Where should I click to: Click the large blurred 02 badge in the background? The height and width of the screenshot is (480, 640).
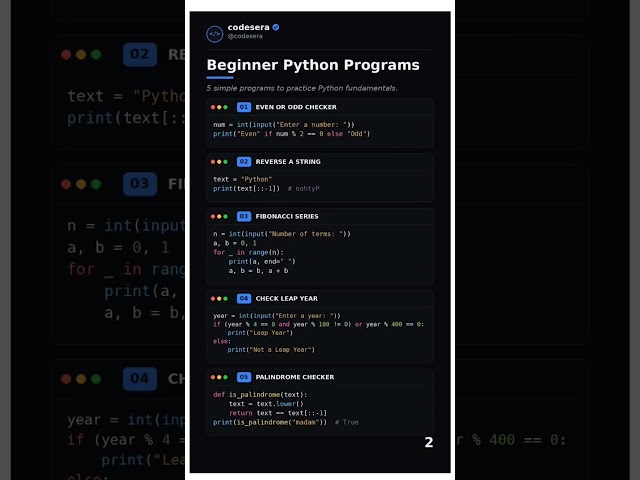tap(140, 54)
